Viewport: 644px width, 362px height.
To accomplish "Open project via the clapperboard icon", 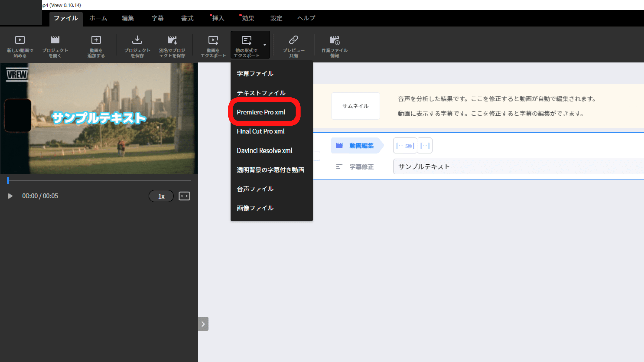I will [x=55, y=40].
